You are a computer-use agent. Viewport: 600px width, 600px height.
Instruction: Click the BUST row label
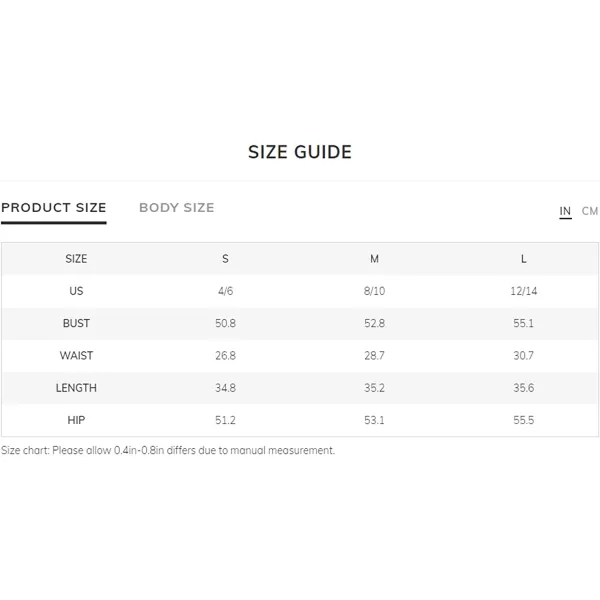tap(76, 323)
